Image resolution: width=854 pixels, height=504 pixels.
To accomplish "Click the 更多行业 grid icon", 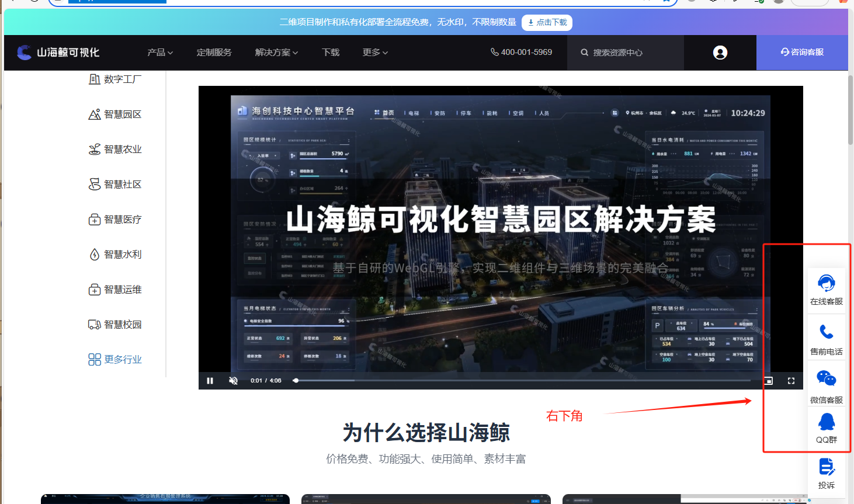I will click(x=94, y=360).
